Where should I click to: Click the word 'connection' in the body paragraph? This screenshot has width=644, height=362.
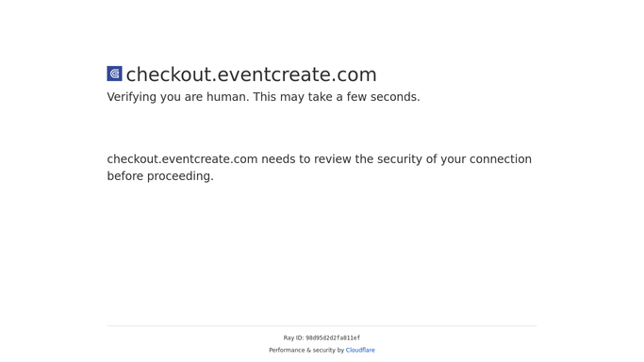pyautogui.click(x=501, y=159)
